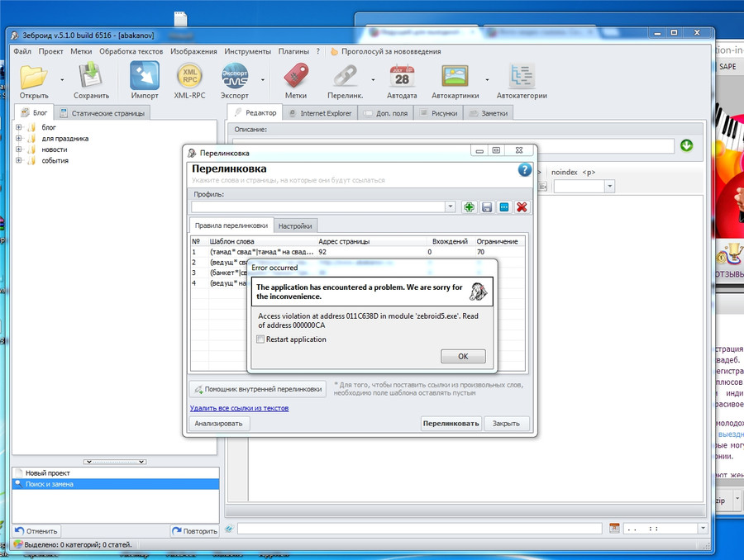744x560 pixels.
Task: Click the blue help question icon
Action: pyautogui.click(x=524, y=170)
